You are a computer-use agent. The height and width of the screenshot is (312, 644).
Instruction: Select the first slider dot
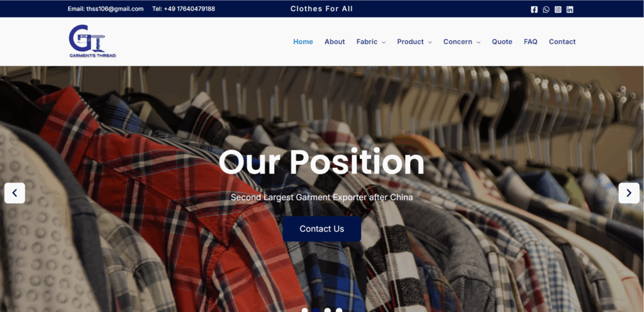305,310
